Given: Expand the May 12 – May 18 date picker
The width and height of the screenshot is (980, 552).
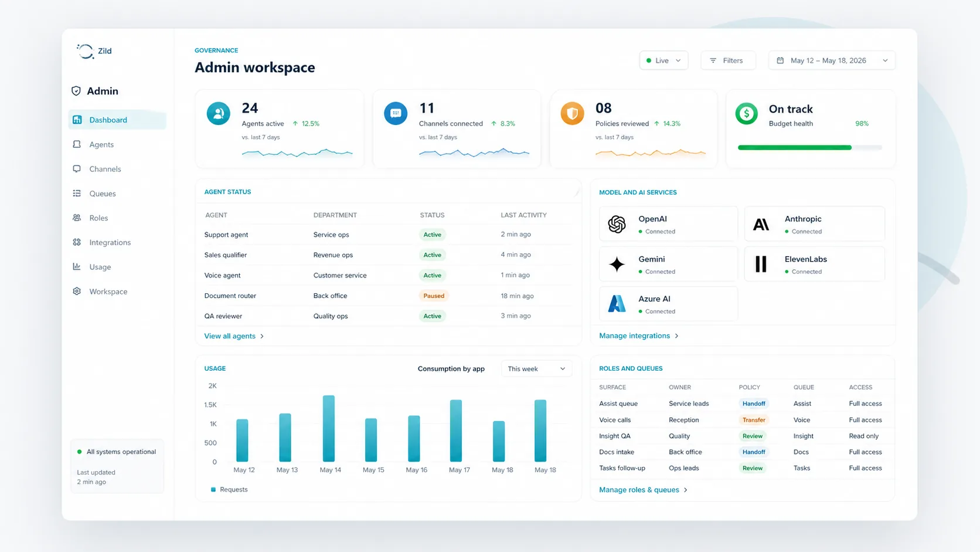Looking at the screenshot, I should [x=831, y=60].
